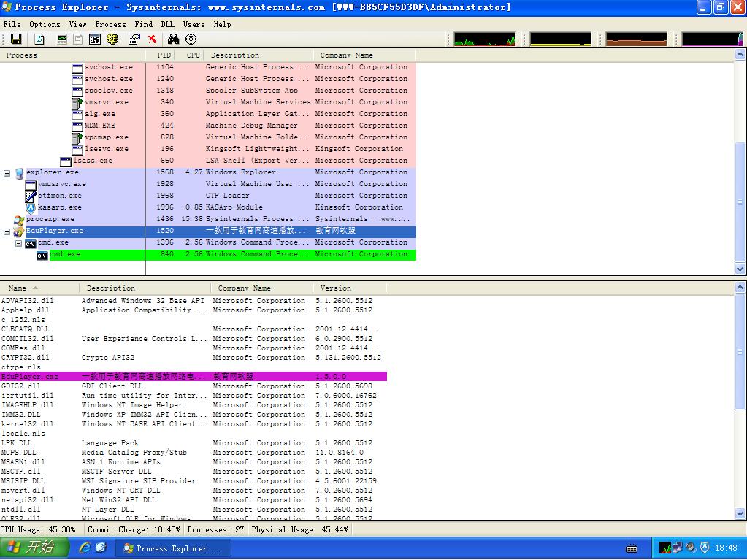Click the Save toolbar icon
This screenshot has width=747, height=560.
(x=15, y=39)
